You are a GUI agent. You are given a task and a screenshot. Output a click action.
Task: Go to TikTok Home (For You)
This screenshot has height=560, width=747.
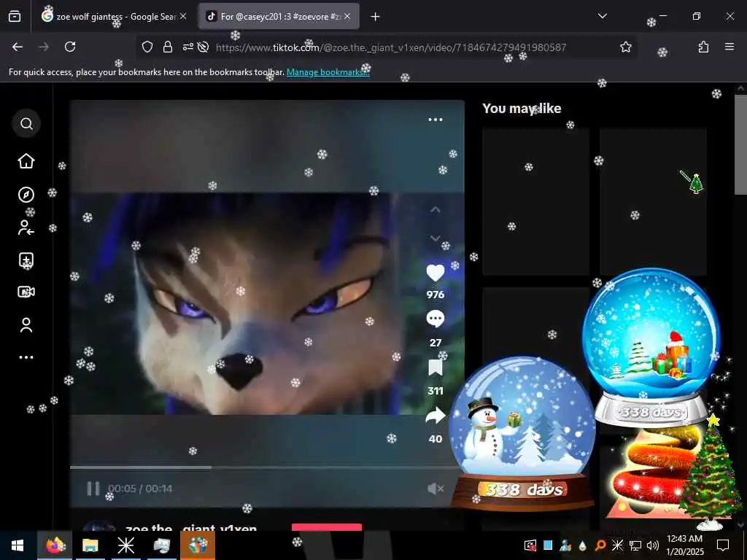tap(26, 161)
